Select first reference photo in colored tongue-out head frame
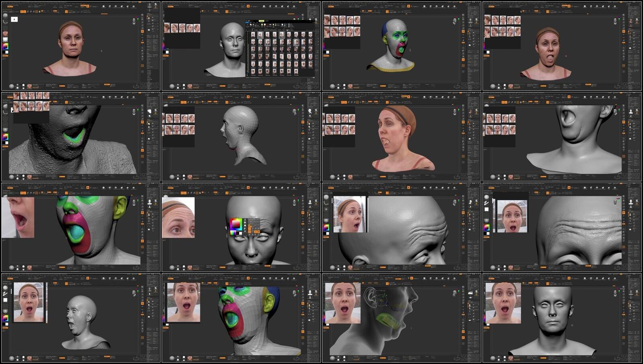 point(327,20)
